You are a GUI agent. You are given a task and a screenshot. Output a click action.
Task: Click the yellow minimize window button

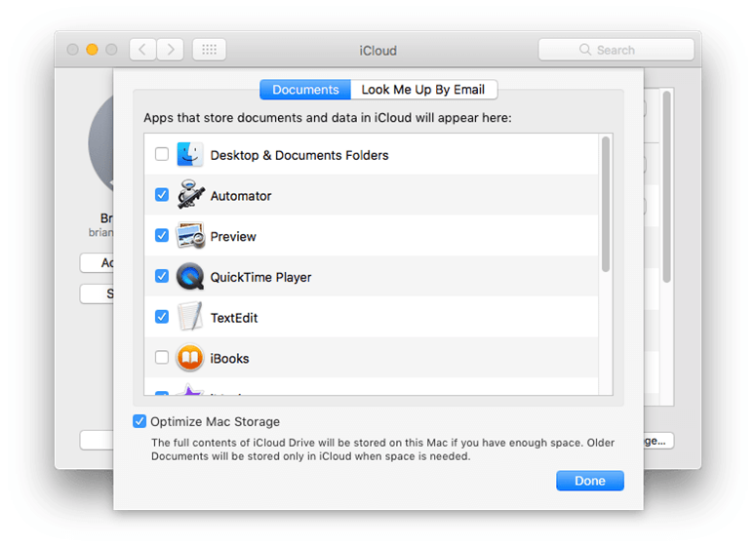tap(92, 50)
